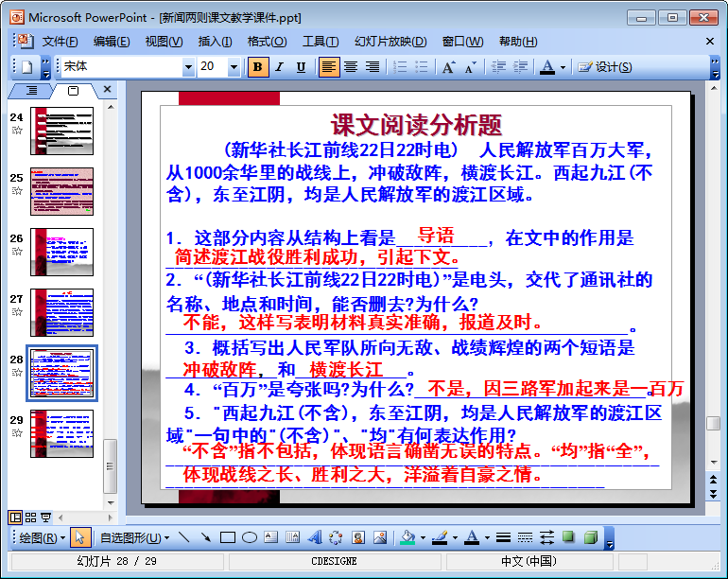Choose Arrow Style icon
The width and height of the screenshot is (728, 579).
click(x=546, y=537)
